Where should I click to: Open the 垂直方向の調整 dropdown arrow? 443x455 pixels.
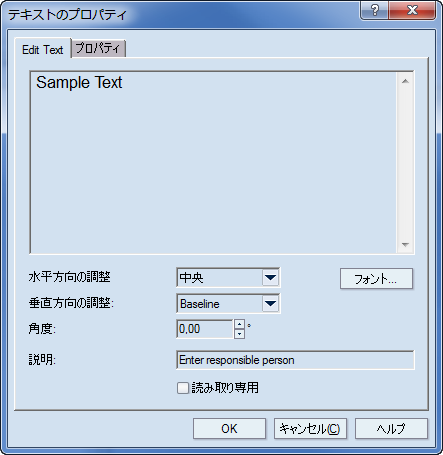coord(270,303)
